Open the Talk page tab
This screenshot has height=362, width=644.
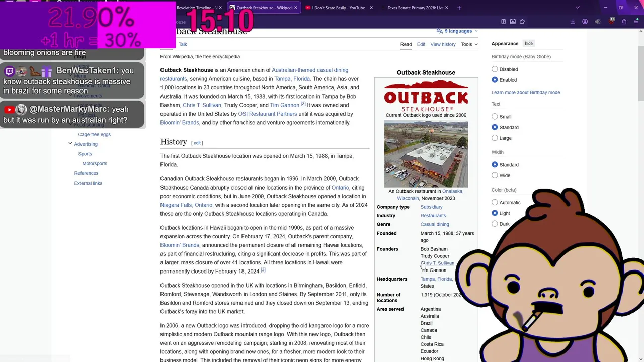[183, 44]
